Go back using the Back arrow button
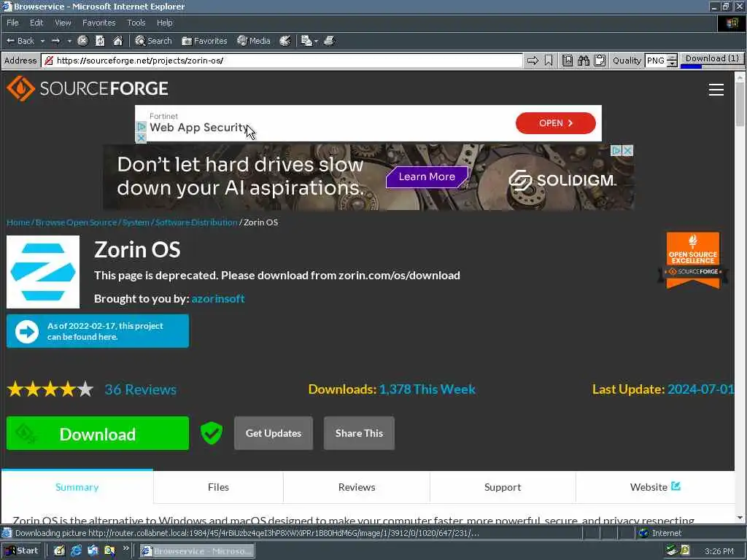This screenshot has height=560, width=747. click(x=20, y=41)
